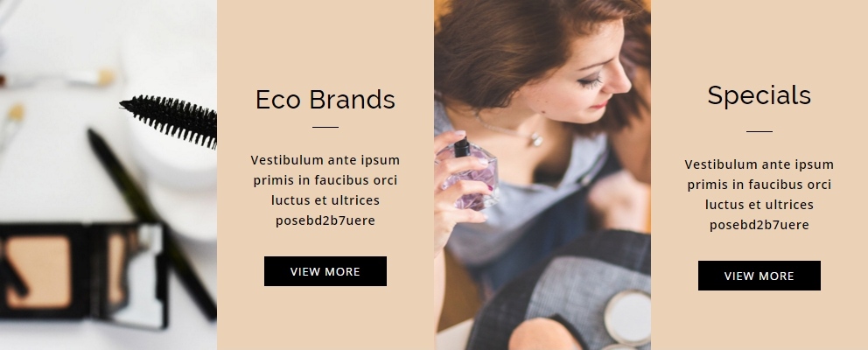The height and width of the screenshot is (350, 868).
Task: Click the black eyeliner pencil
Action: click(x=152, y=224)
